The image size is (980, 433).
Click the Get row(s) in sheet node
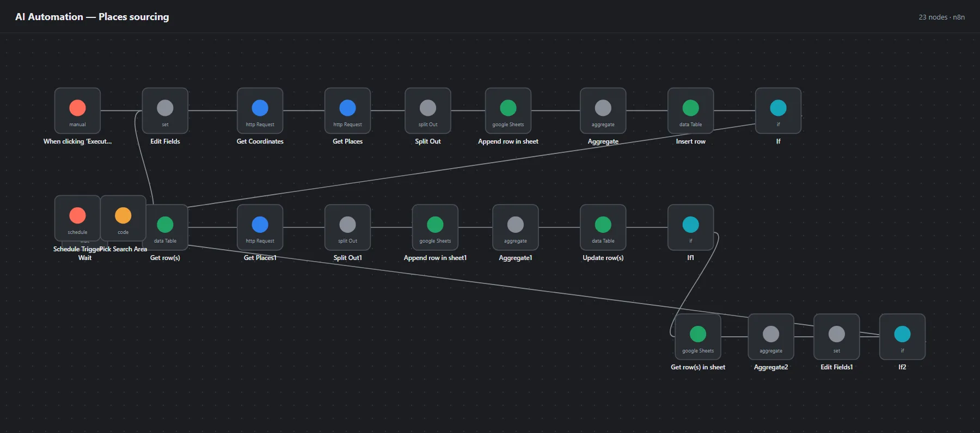coord(698,337)
